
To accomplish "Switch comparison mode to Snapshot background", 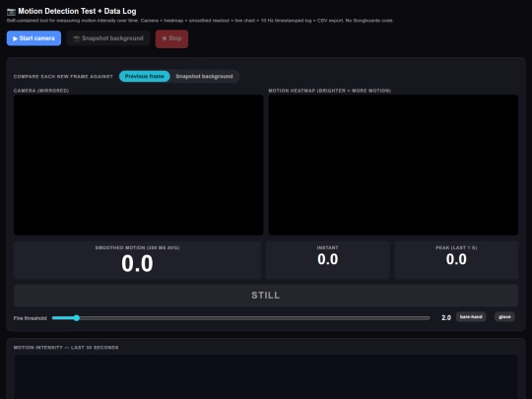I will pos(204,76).
